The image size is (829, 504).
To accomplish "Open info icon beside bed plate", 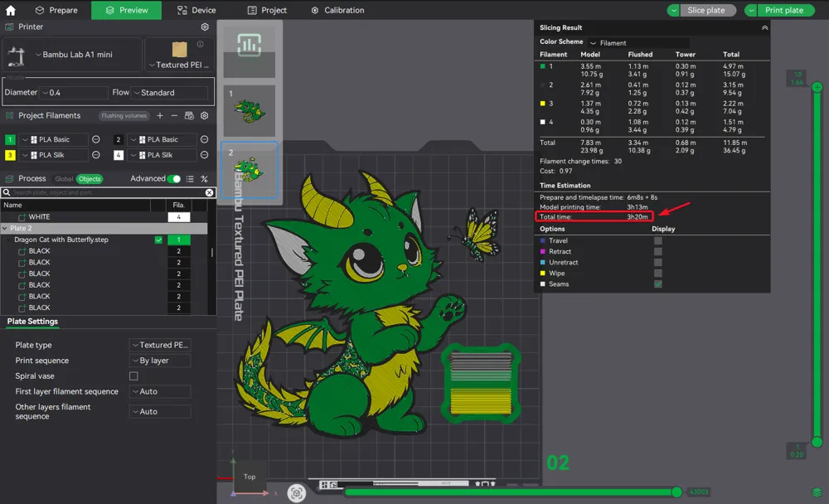I will click(201, 45).
